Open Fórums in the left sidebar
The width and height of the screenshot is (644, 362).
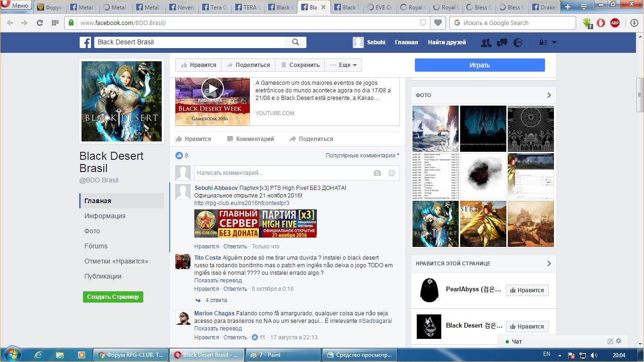(96, 246)
